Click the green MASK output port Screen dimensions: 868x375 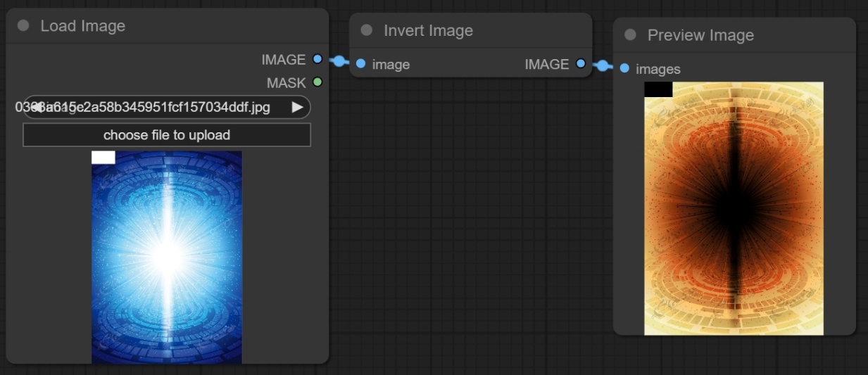tap(317, 82)
